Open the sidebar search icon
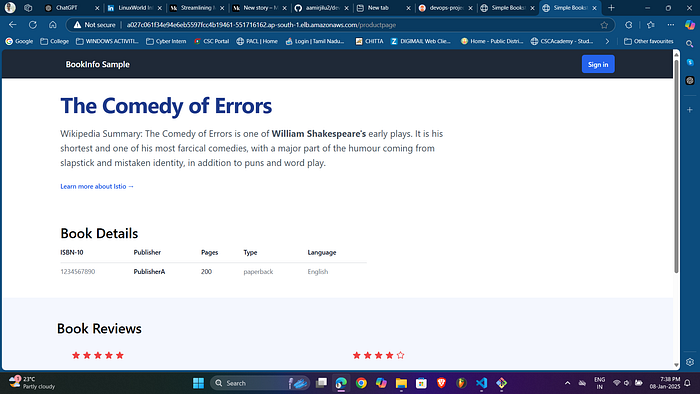The height and width of the screenshot is (394, 700). point(690,44)
